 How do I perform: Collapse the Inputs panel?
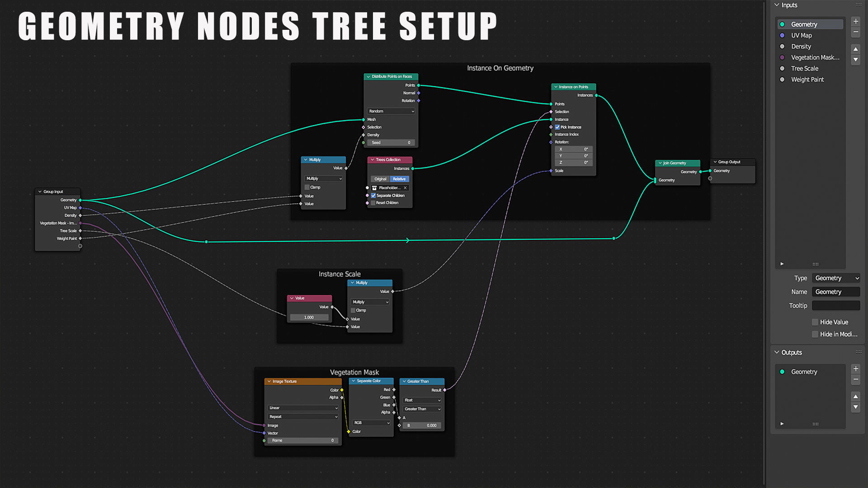click(x=777, y=5)
